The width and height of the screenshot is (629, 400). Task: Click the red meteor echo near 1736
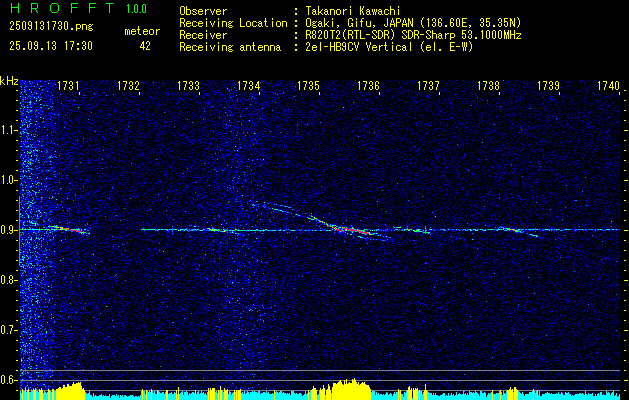(x=351, y=229)
